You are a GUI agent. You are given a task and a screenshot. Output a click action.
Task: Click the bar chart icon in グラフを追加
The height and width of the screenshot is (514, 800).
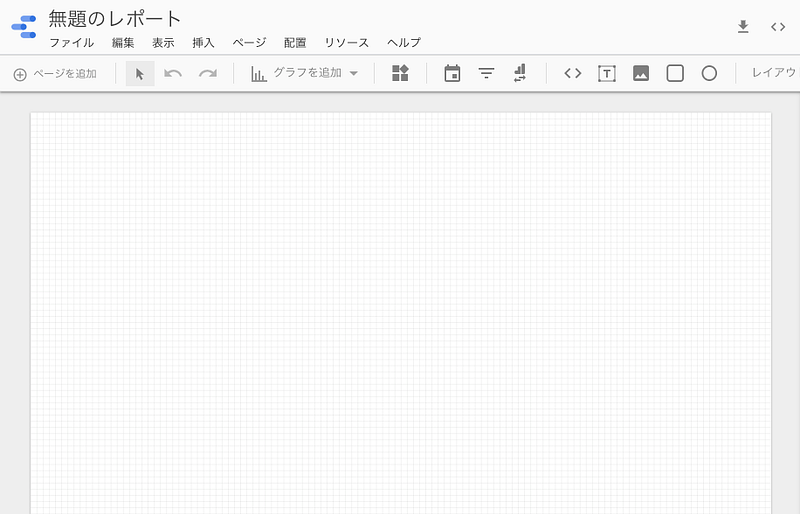tap(259, 74)
